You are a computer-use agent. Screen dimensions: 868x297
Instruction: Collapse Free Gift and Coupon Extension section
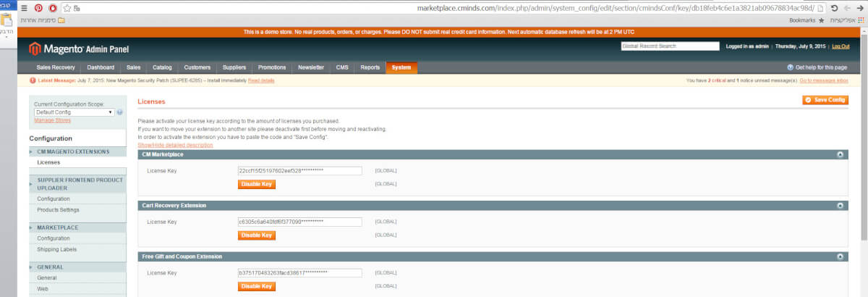pyautogui.click(x=840, y=256)
